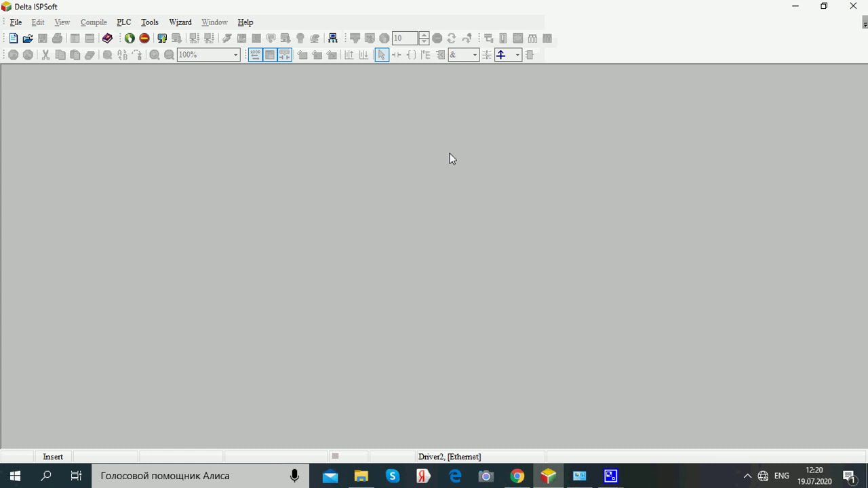Click the upload-from-PLC monitor icon
The image size is (868, 488).
tap(162, 39)
